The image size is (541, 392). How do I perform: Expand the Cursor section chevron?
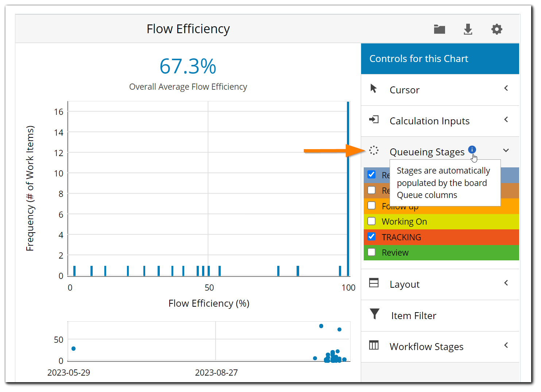pyautogui.click(x=506, y=88)
